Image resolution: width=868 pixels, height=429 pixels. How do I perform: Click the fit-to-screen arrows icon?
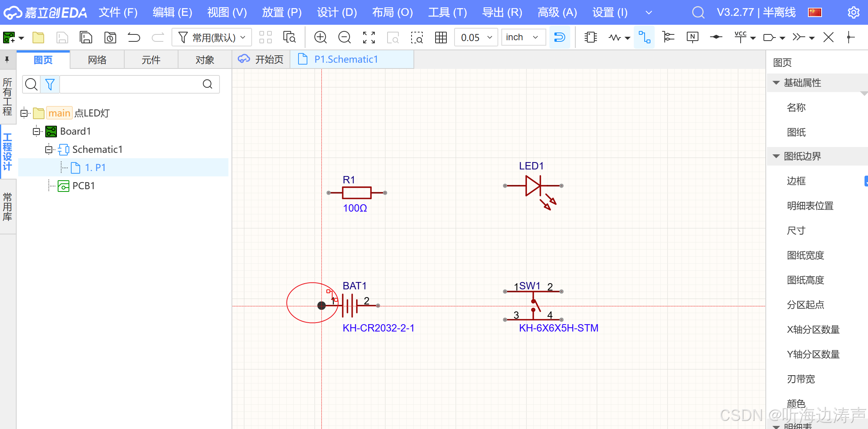pyautogui.click(x=369, y=38)
